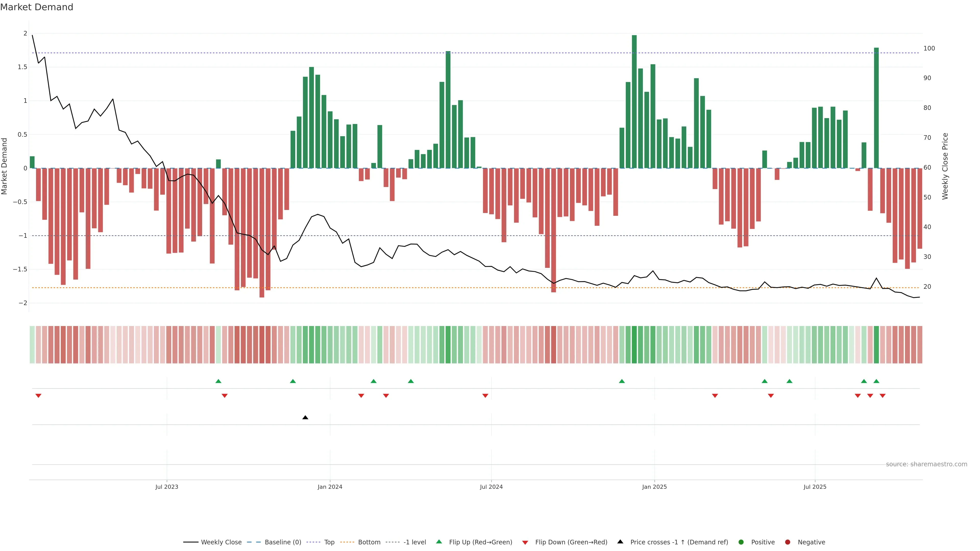Toggle the -1 level legend entry
This screenshot has height=551, width=980.
pos(415,542)
